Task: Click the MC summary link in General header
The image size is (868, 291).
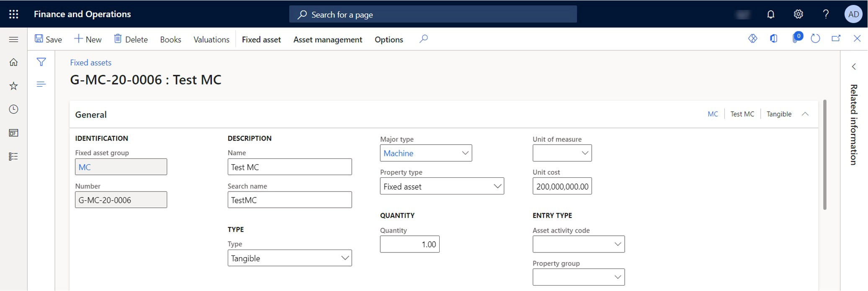Action: (x=713, y=114)
